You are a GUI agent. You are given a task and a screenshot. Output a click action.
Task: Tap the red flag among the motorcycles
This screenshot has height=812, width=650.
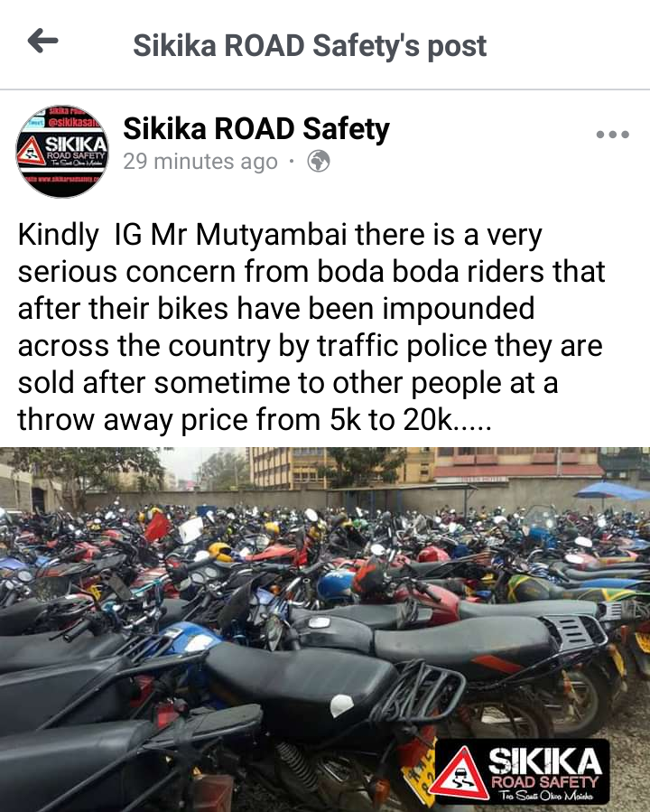tap(157, 527)
